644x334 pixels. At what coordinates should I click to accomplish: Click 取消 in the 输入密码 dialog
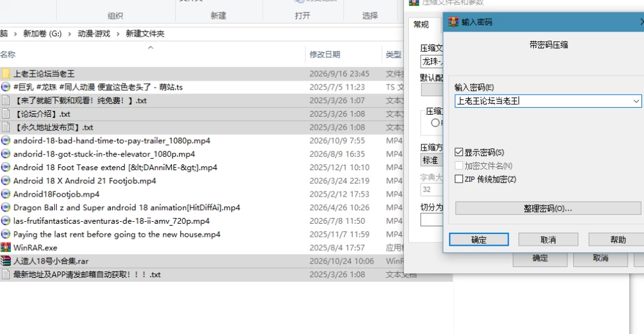(548, 239)
